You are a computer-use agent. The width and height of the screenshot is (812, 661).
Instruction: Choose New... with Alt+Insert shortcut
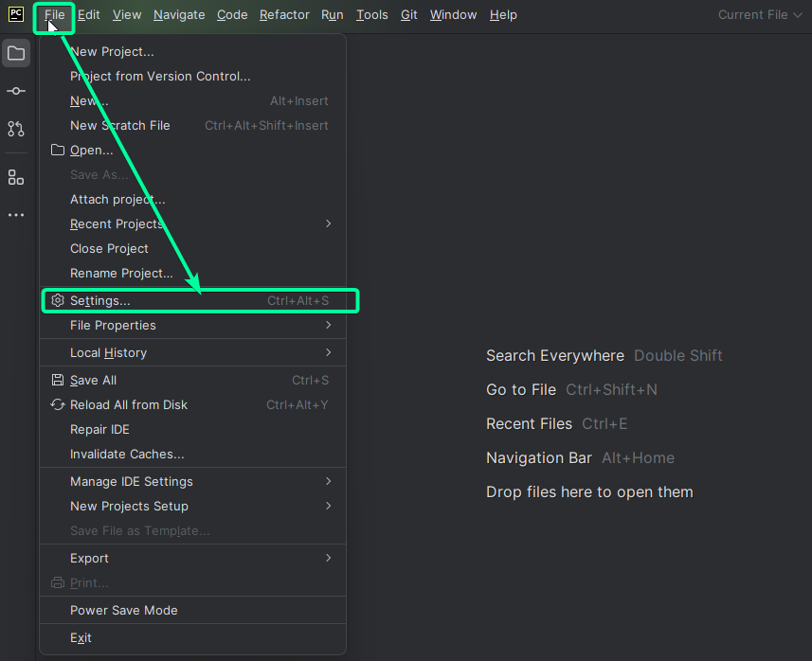click(x=192, y=101)
